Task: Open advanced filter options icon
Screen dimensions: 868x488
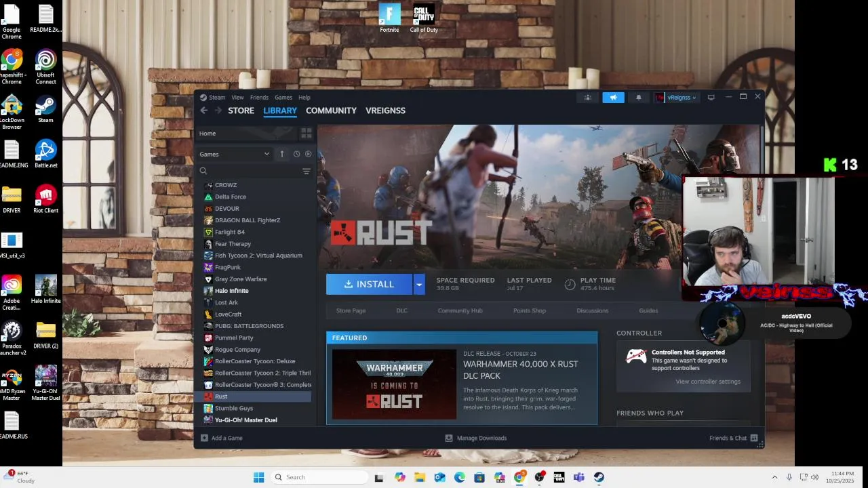Action: (x=307, y=171)
